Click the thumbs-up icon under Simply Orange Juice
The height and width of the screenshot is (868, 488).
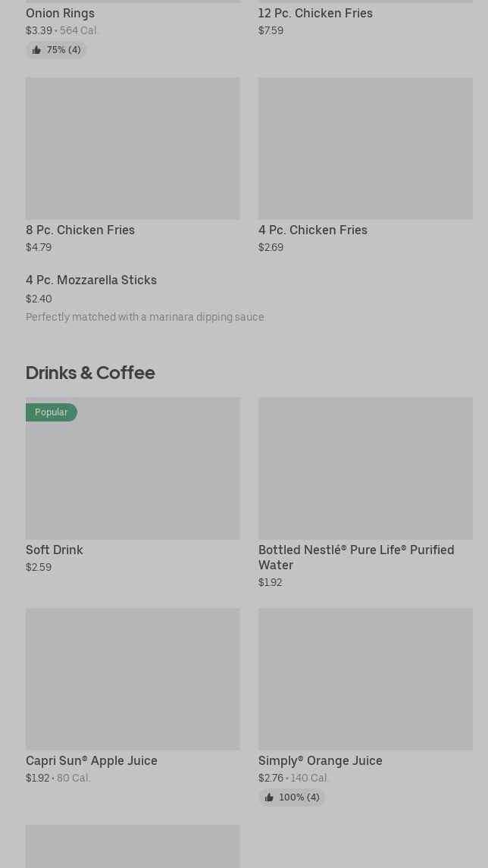tap(269, 797)
